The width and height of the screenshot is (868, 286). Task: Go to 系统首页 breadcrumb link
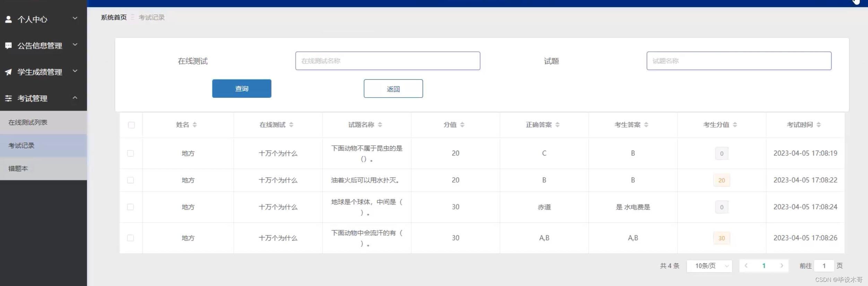[x=114, y=17]
